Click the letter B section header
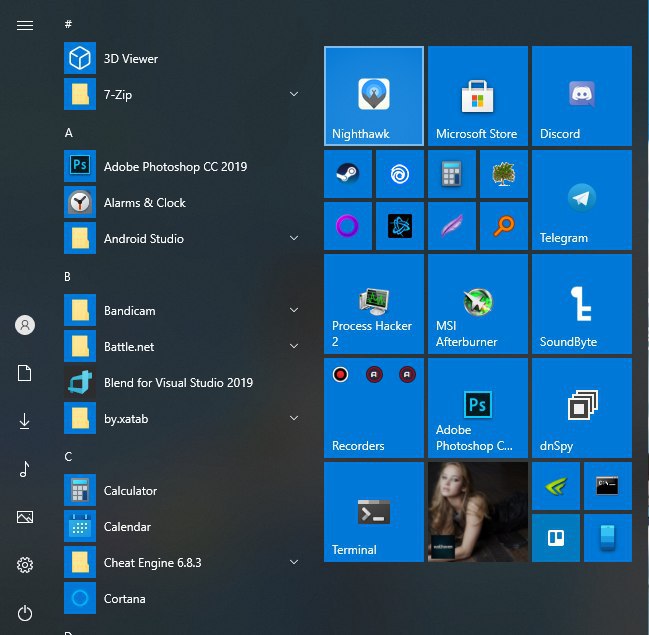The width and height of the screenshot is (649, 635). click(67, 277)
